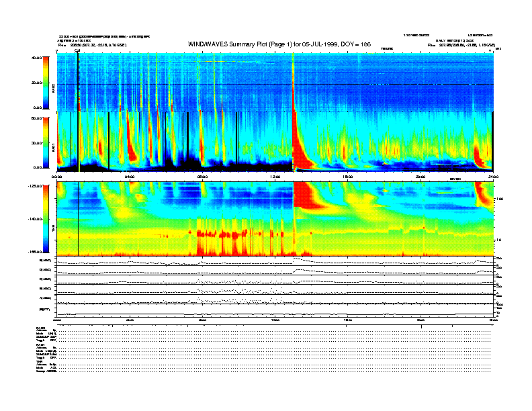Click the Cal marker above the RAD2 panel

click(77, 50)
